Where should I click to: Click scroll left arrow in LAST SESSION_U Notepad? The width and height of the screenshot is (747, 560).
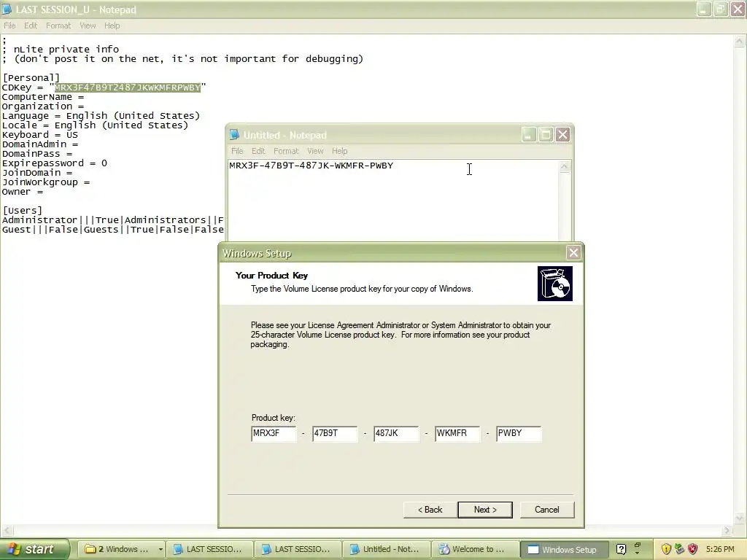6,530
